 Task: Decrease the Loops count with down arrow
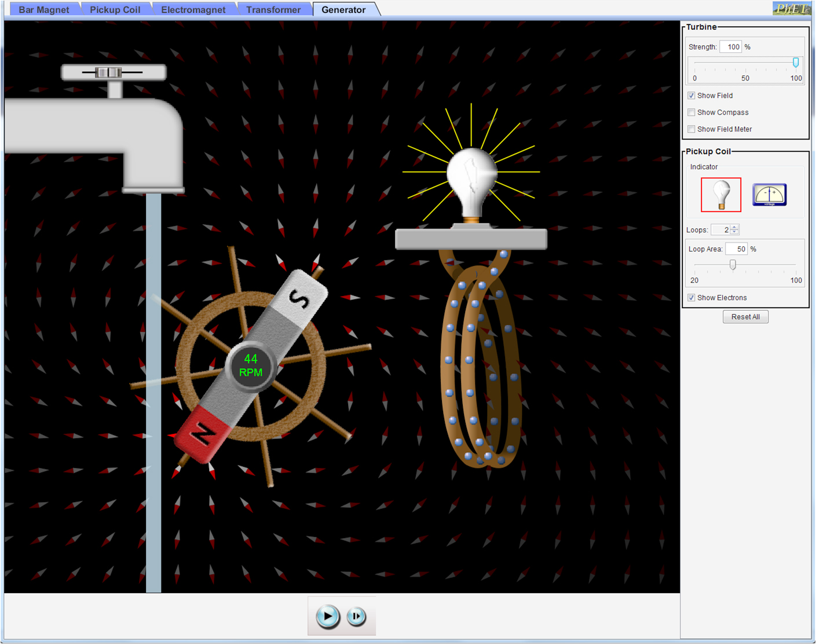pos(735,232)
